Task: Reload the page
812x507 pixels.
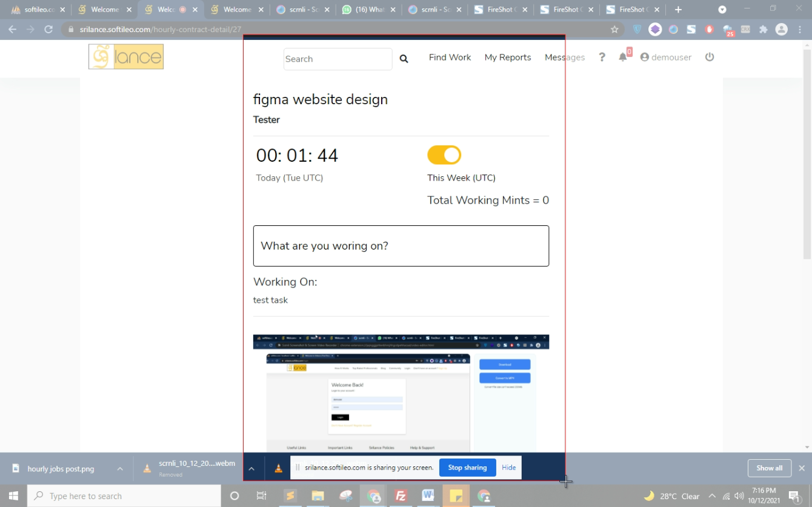Action: pyautogui.click(x=48, y=29)
